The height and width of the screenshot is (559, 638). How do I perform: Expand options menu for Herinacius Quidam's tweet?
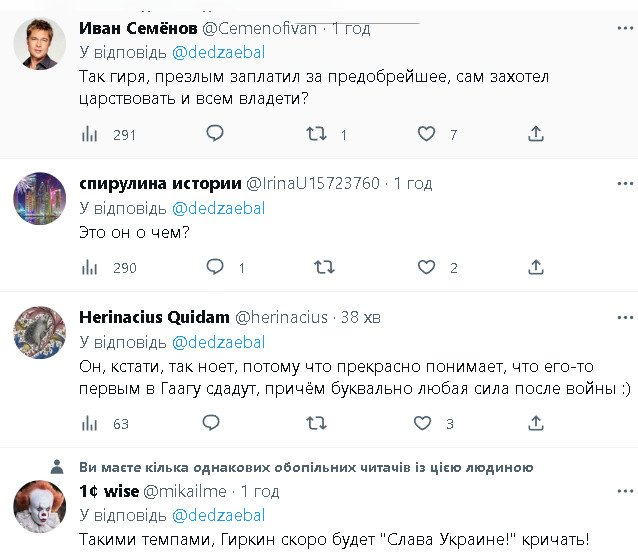[623, 317]
